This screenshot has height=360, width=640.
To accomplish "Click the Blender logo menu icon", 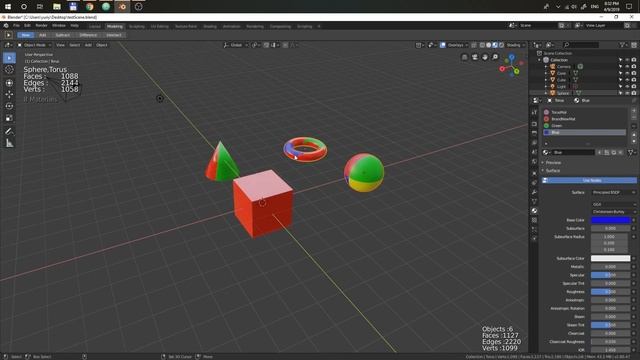I will (x=6, y=26).
